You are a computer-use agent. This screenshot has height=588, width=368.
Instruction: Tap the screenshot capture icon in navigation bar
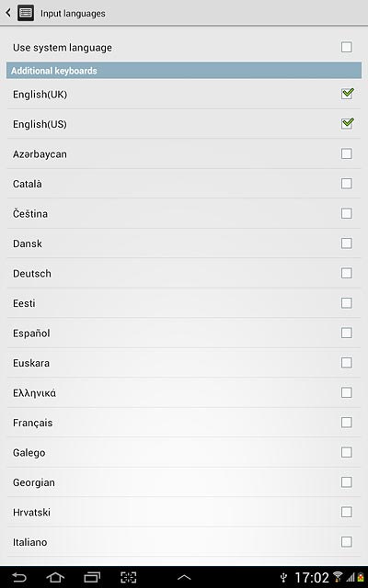(x=129, y=577)
